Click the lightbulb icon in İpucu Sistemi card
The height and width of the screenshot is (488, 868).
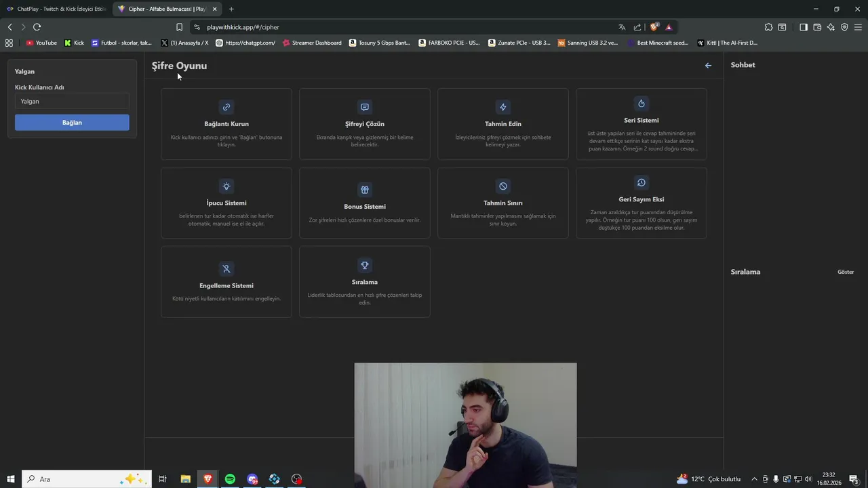point(226,186)
